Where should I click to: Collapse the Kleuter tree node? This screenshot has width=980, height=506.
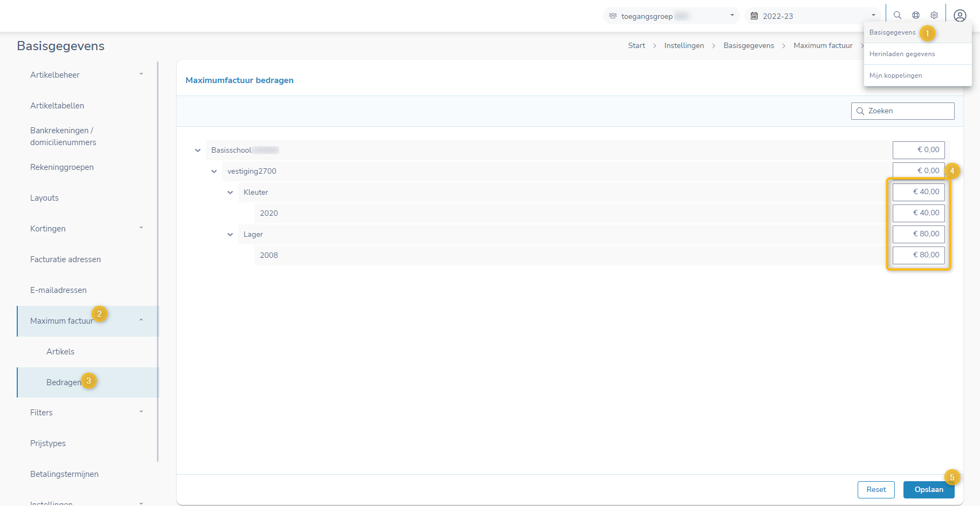click(x=230, y=193)
